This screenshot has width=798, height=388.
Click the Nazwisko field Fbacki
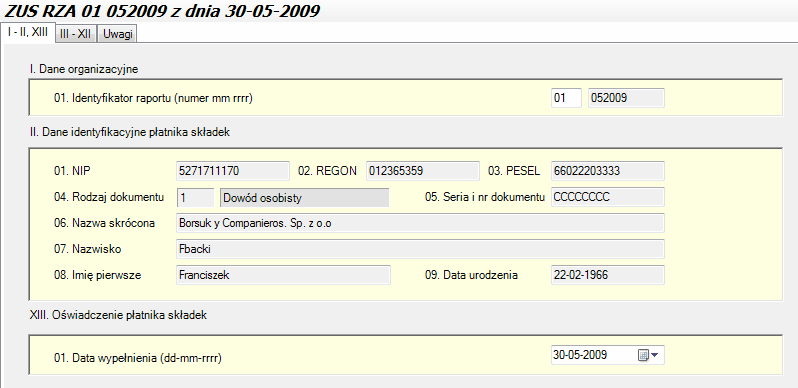(x=420, y=249)
